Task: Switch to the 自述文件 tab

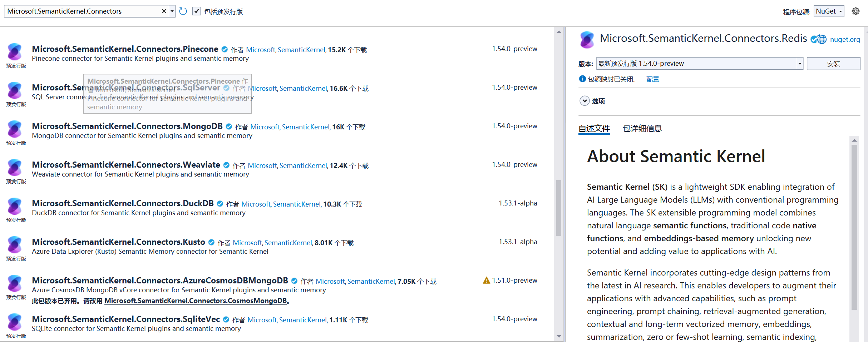Action: click(x=594, y=128)
